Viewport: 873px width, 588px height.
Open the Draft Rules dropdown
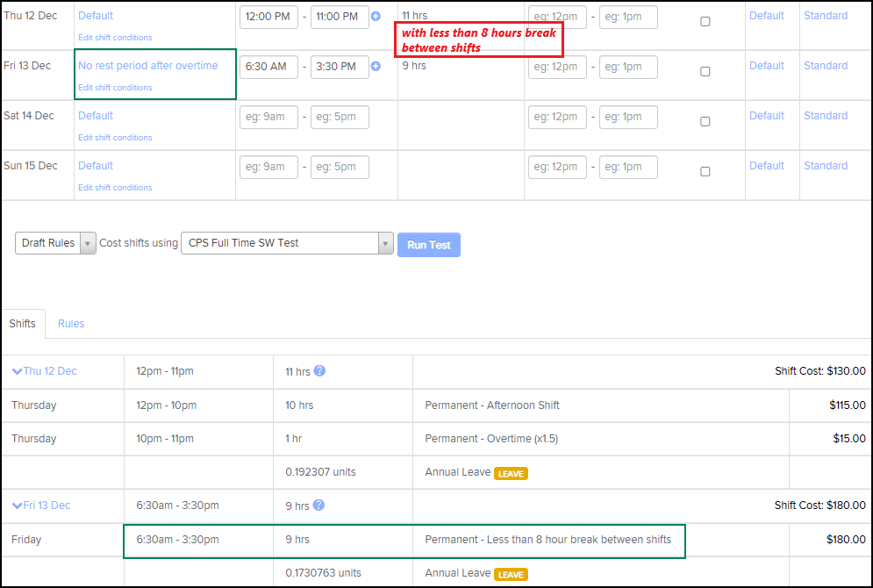[55, 243]
